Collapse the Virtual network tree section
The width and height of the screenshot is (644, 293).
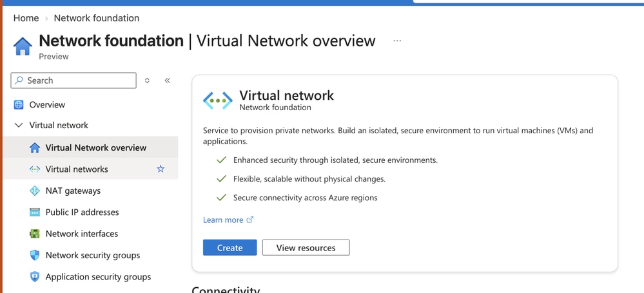pos(19,125)
